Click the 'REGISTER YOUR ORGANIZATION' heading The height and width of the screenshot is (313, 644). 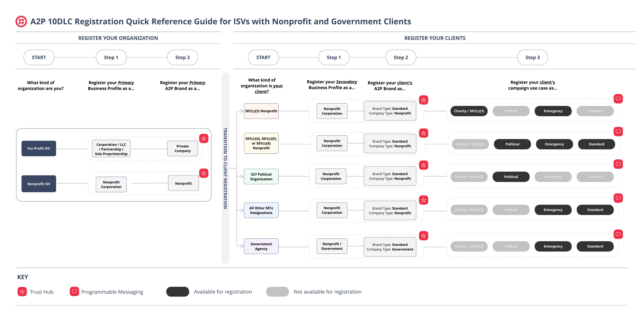point(118,38)
